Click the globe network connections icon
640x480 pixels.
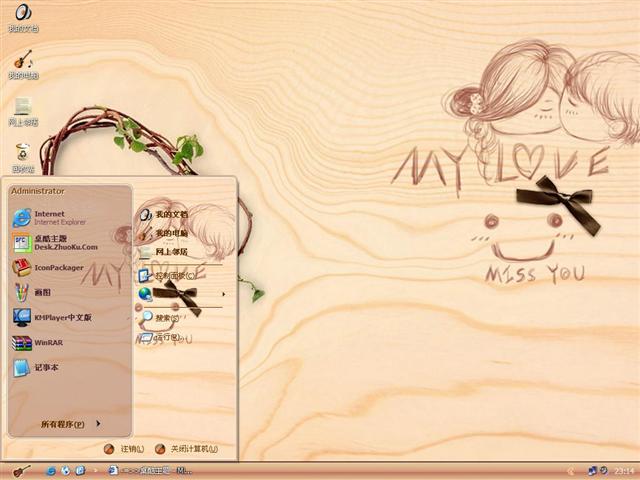coord(145,294)
